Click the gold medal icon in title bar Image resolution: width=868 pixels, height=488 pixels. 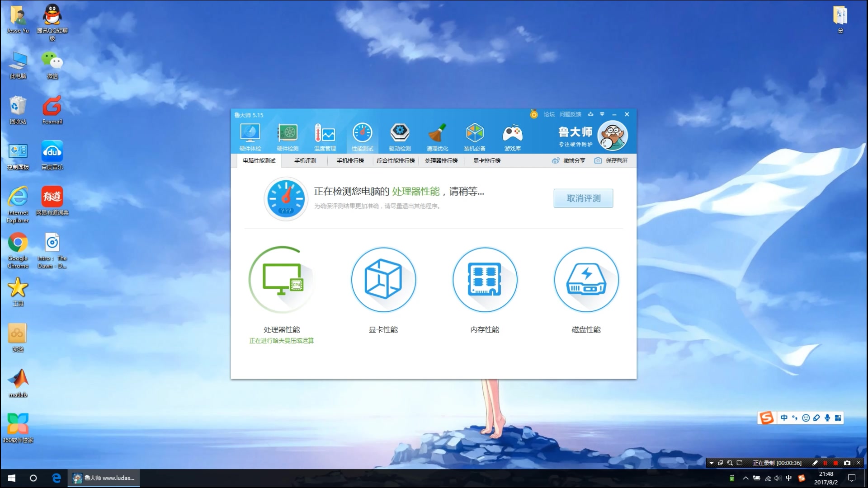click(534, 114)
